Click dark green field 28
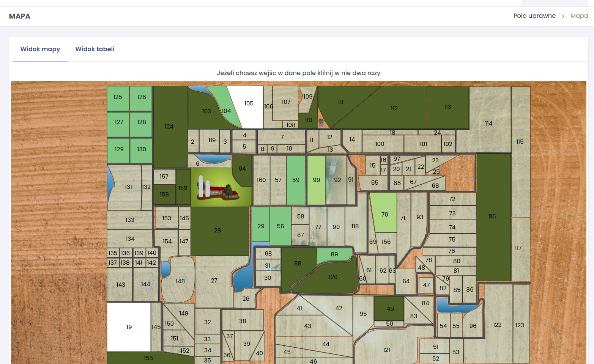The image size is (594, 364). click(218, 231)
